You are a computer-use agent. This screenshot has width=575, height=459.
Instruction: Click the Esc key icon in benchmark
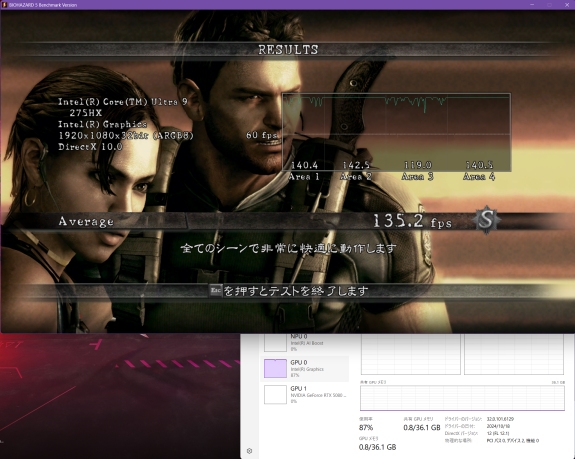(x=216, y=290)
